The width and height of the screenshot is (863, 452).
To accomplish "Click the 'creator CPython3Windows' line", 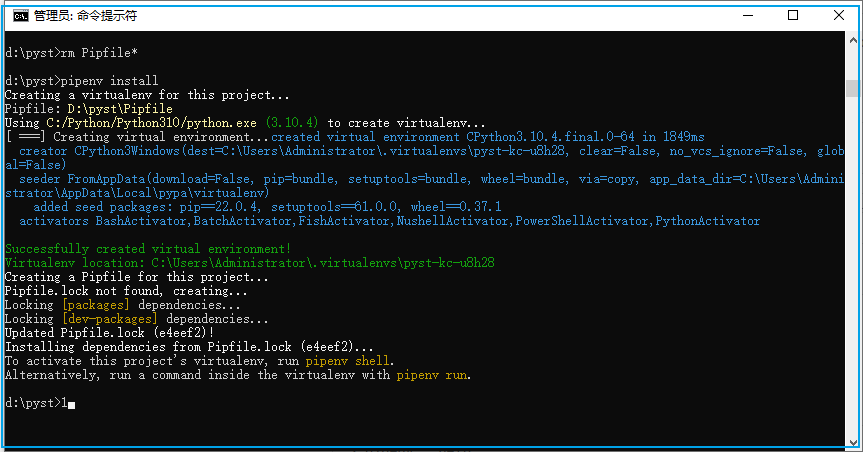I will coord(431,151).
